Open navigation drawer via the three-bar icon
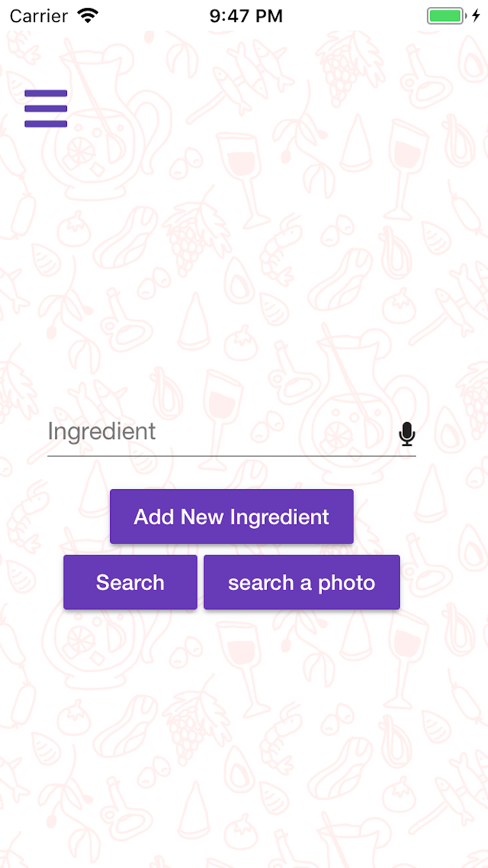 click(45, 108)
